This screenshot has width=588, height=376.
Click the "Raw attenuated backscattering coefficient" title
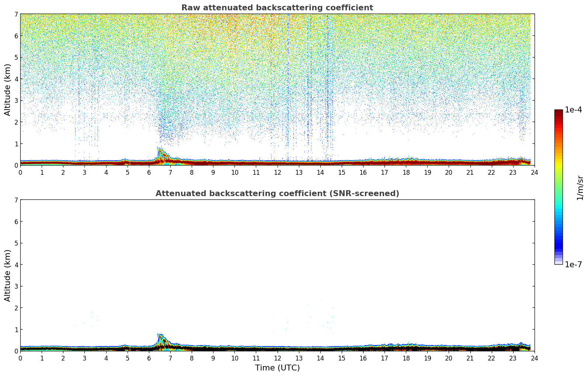click(x=277, y=8)
